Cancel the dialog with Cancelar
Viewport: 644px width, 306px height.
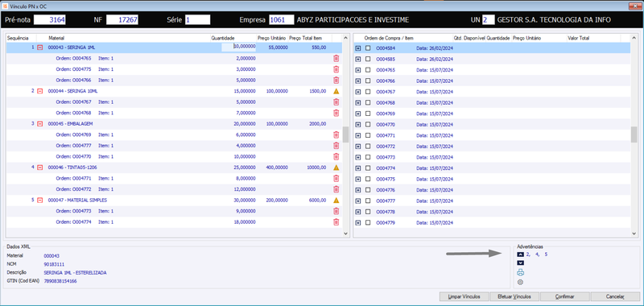[615, 296]
